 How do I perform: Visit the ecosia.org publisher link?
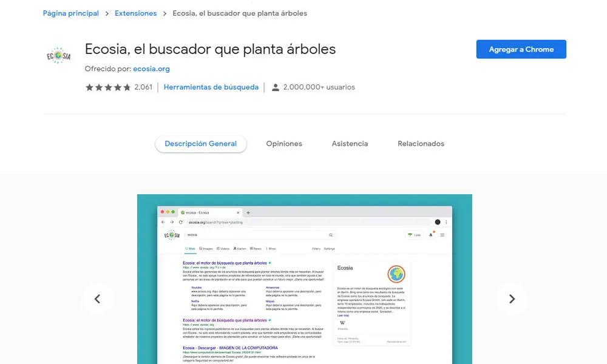tap(151, 69)
